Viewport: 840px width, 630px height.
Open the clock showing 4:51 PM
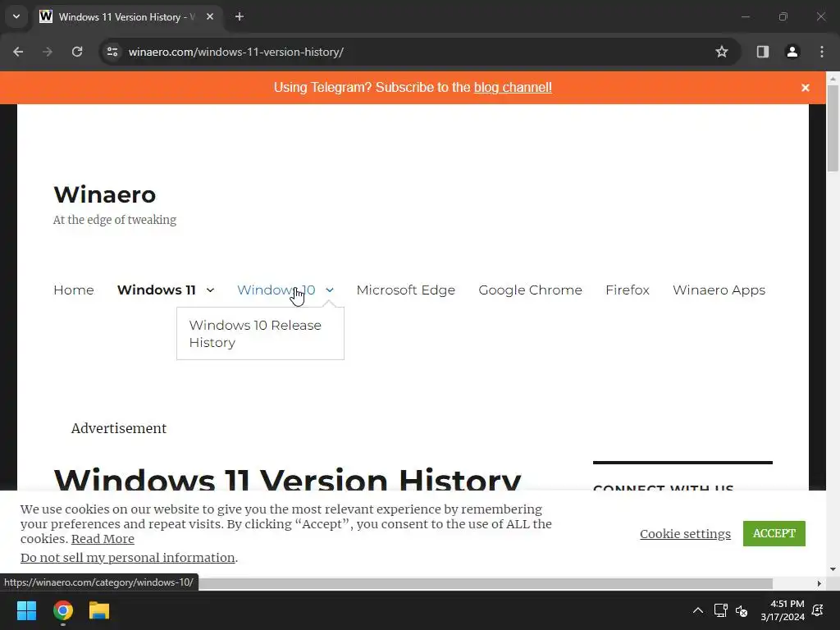783,610
